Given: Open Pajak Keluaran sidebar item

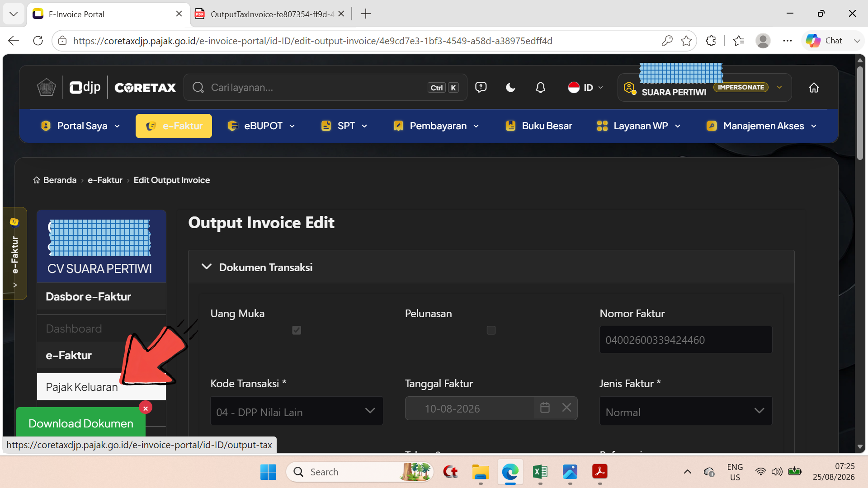Looking at the screenshot, I should [101, 387].
